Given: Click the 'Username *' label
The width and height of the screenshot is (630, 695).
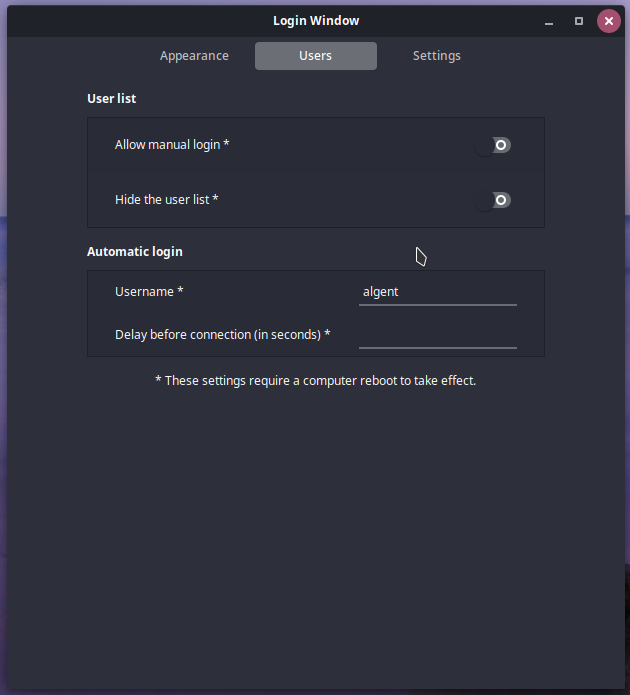Looking at the screenshot, I should (149, 292).
